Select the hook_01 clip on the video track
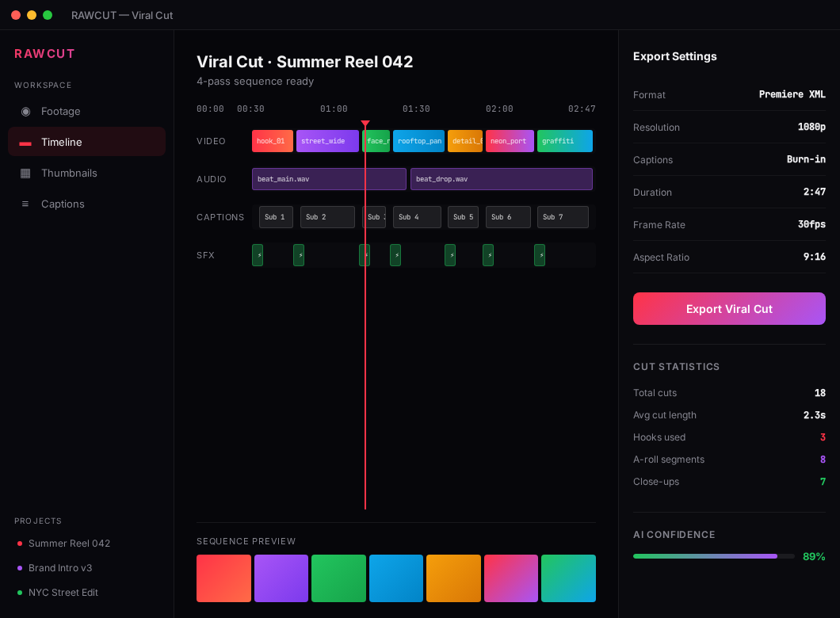Screen dimensions: 840x618 272,140
